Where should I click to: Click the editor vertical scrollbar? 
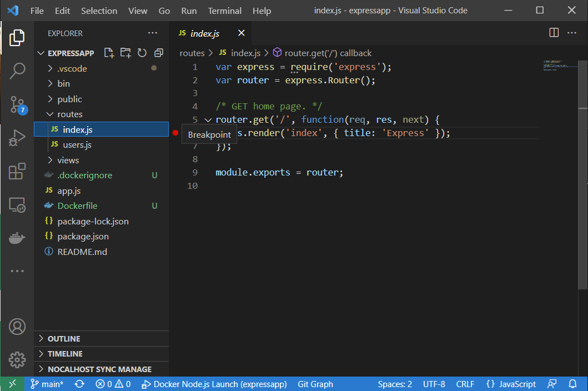click(583, 174)
